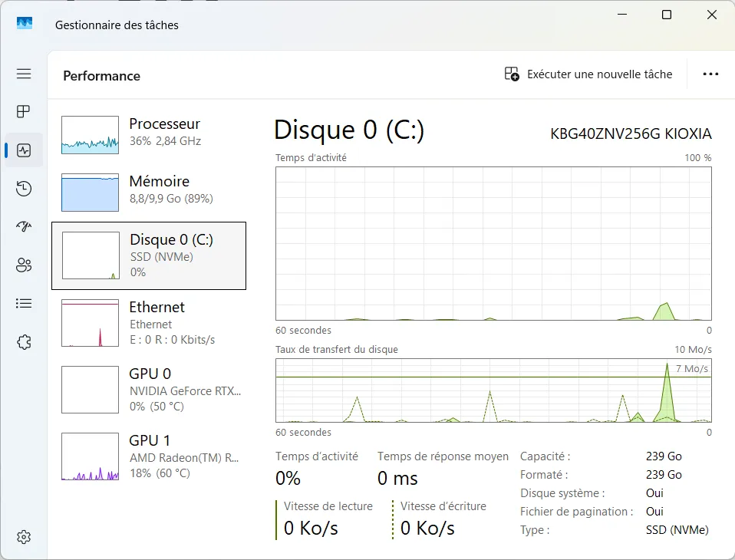Click the new task icon beside Exécuter
The image size is (735, 560).
[x=512, y=74]
